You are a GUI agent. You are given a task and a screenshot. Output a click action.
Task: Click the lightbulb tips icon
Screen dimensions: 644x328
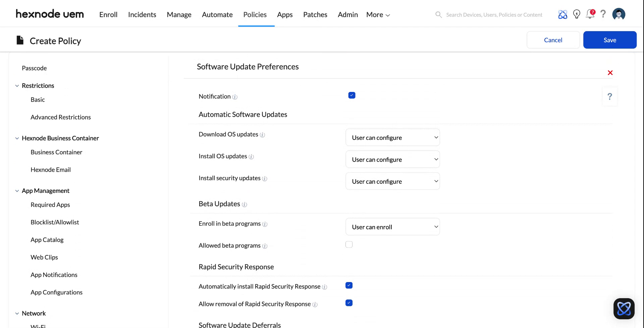[x=577, y=14]
